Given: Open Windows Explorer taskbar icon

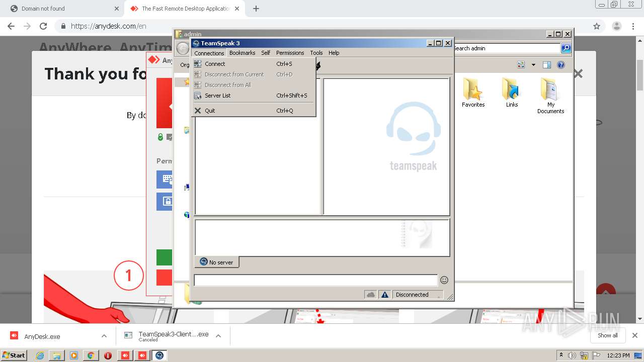Looking at the screenshot, I should click(x=57, y=355).
